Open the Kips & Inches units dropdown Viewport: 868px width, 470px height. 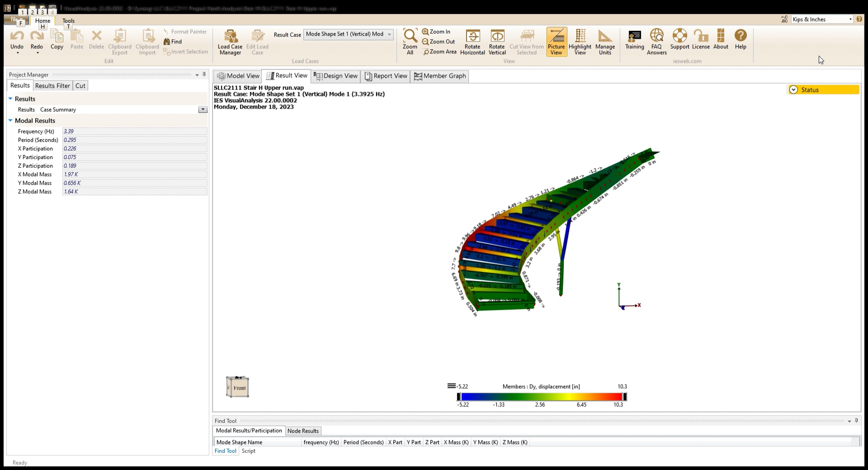coord(850,20)
